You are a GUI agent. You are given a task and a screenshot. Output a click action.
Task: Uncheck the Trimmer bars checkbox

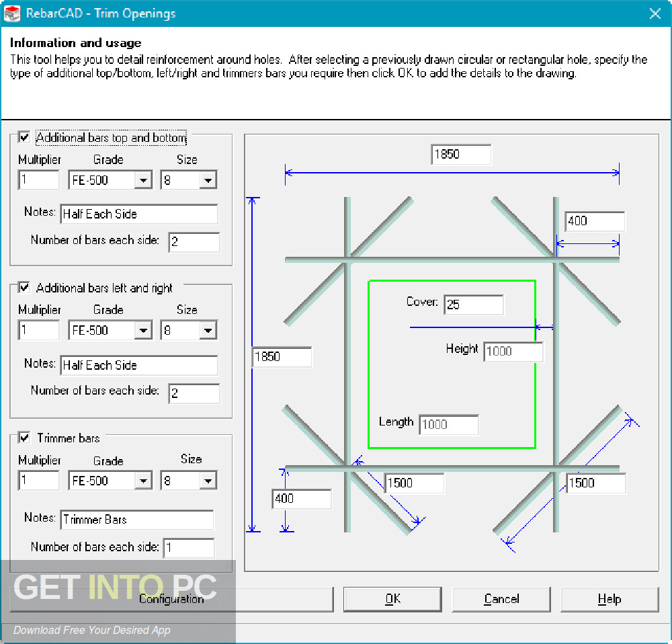point(24,438)
